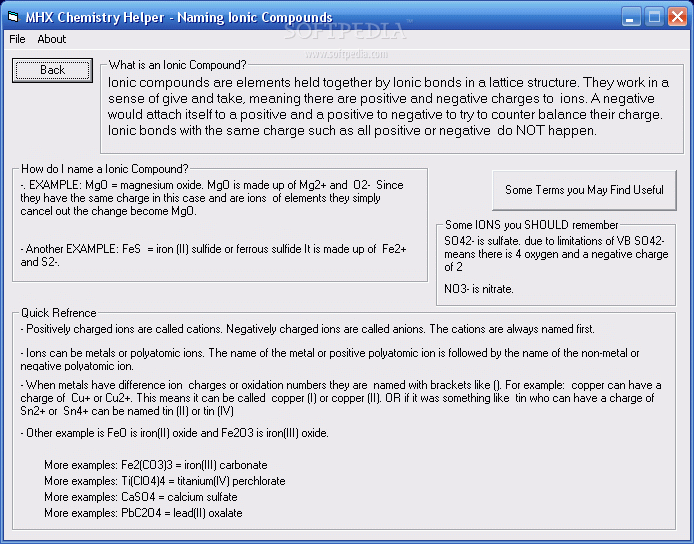The width and height of the screenshot is (694, 544).
Task: Open the File menu
Action: coord(17,39)
